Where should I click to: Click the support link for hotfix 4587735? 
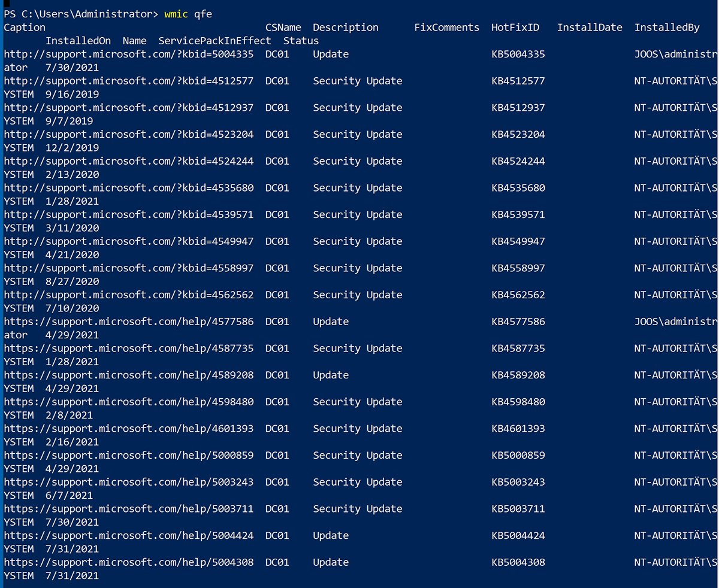coord(129,348)
